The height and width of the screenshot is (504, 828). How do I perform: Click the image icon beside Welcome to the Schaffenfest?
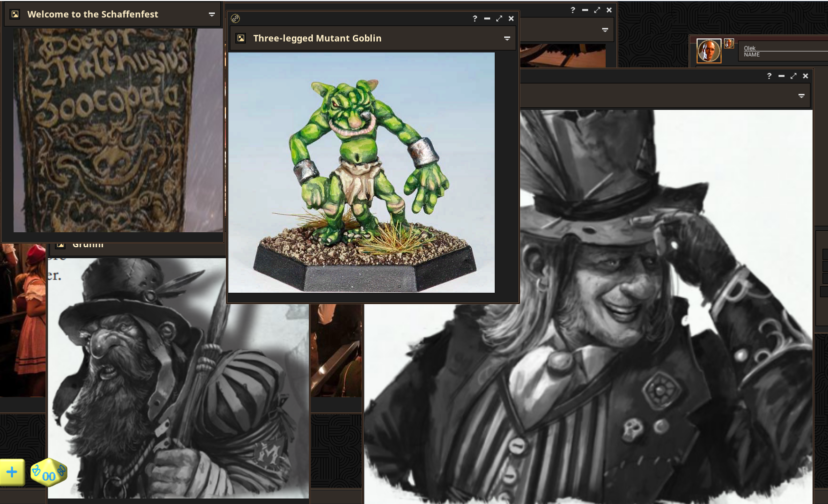coord(15,14)
